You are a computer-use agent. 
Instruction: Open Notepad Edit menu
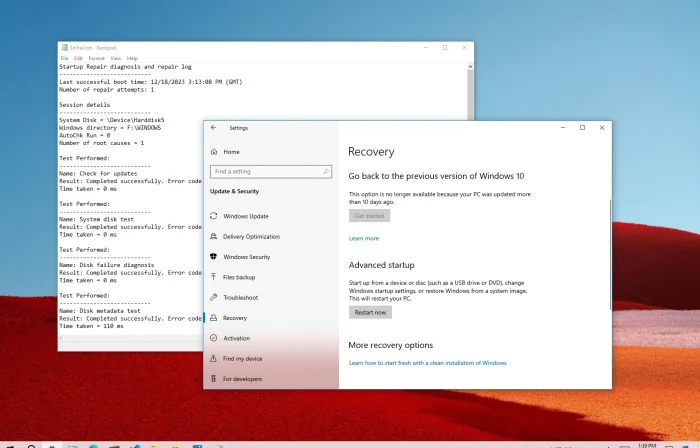(x=78, y=58)
